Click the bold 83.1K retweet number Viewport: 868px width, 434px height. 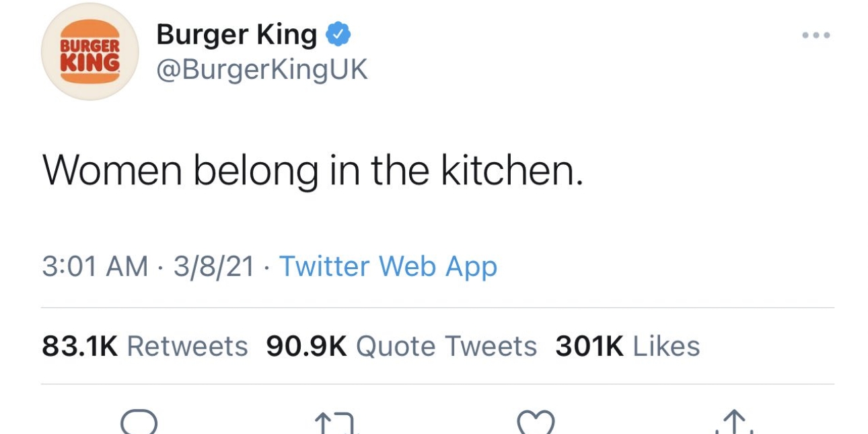(79, 347)
